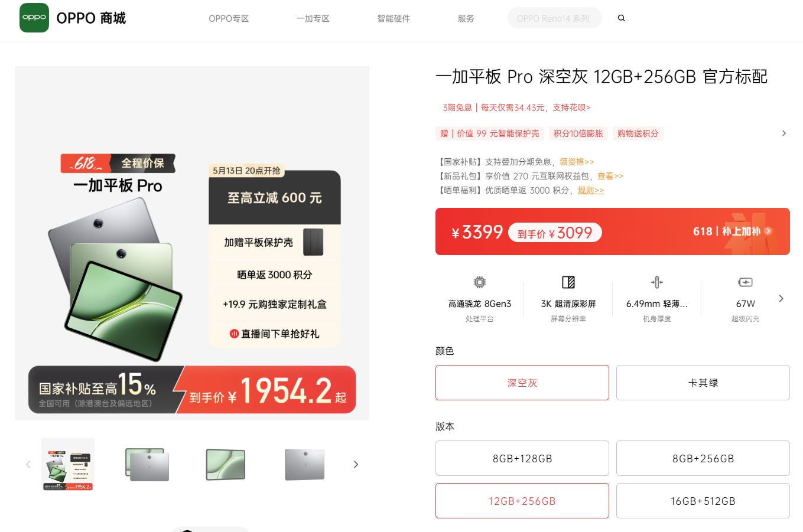Click the 6.49mm body thickness icon
Image resolution: width=803 pixels, height=532 pixels.
coord(657,282)
